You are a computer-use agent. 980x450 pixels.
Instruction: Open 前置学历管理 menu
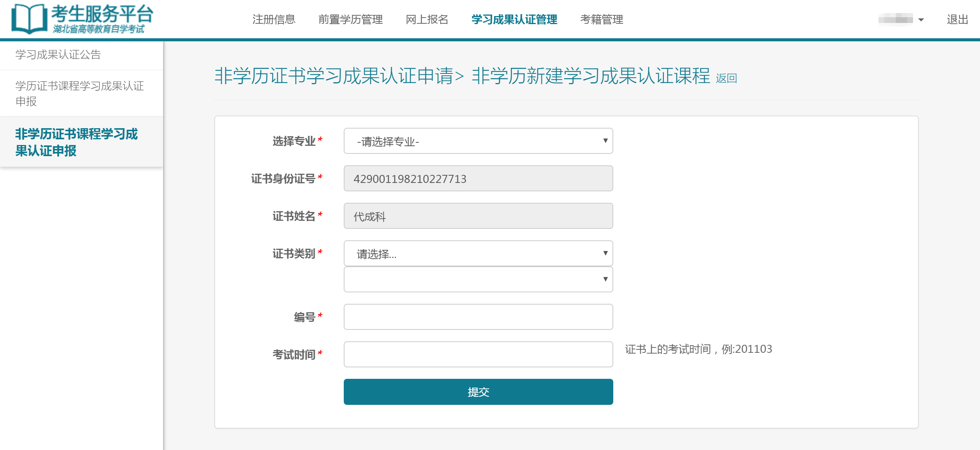[350, 20]
